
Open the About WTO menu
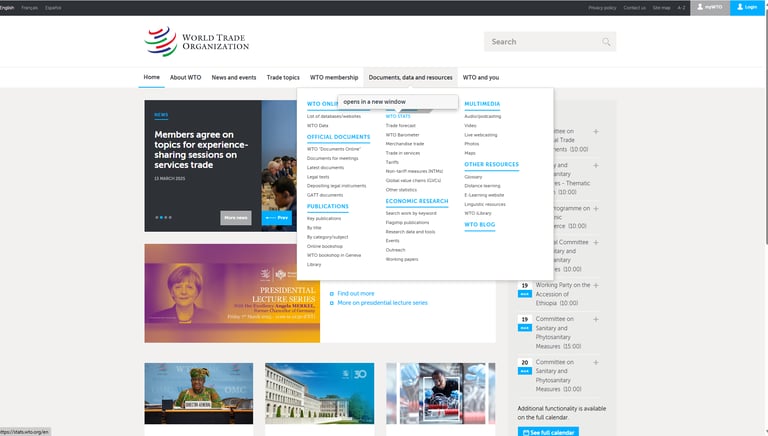[x=185, y=77]
